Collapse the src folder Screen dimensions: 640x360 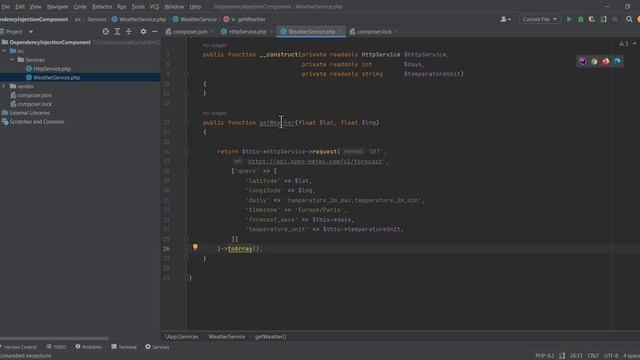tap(4, 51)
